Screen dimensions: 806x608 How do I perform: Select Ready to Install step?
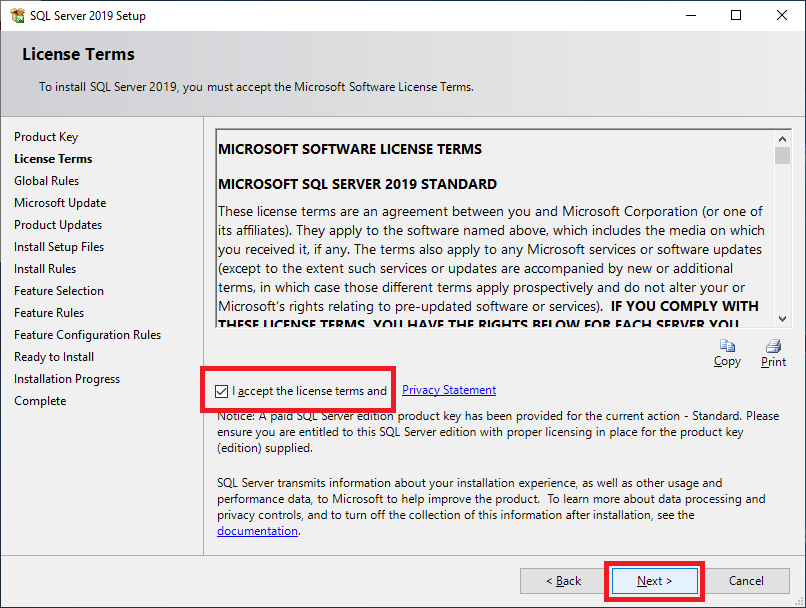click(54, 357)
